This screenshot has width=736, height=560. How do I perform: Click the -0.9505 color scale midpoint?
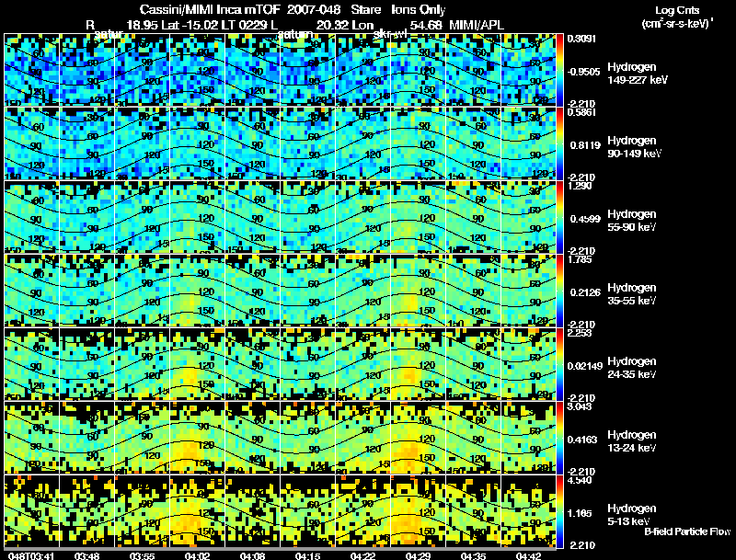[x=583, y=72]
